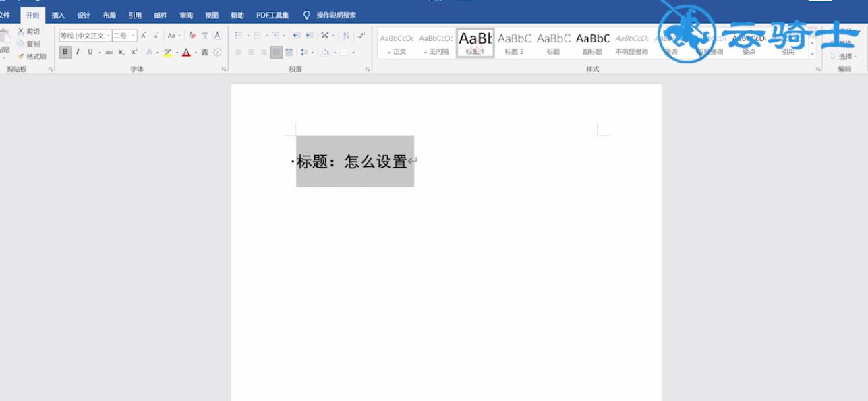This screenshot has width=868, height=401.
Task: Toggle Underline formatting button
Action: [90, 52]
